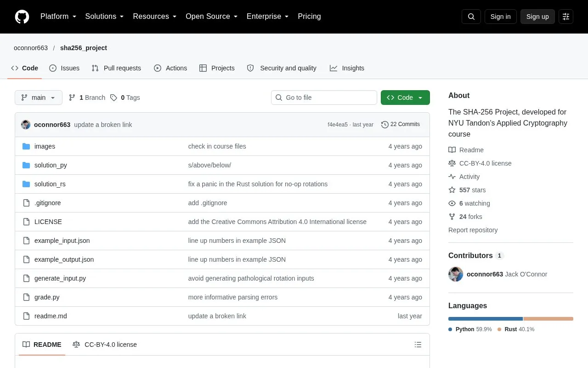Expand the Resources menu
This screenshot has width=588, height=368.
pyautogui.click(x=155, y=17)
